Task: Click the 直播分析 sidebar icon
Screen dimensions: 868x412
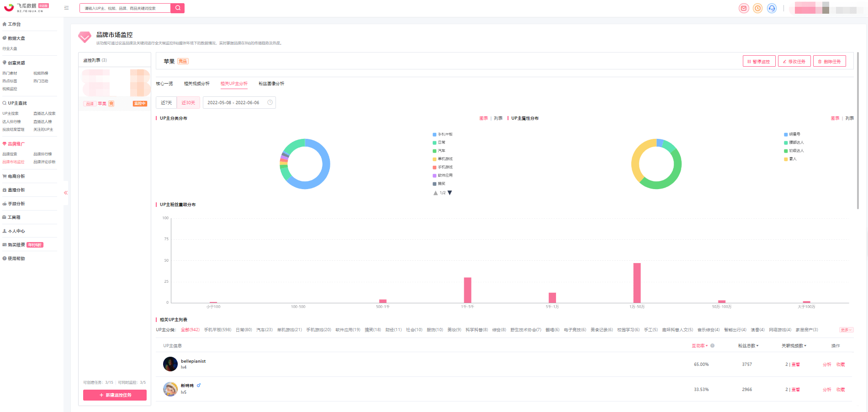Action: tap(5, 190)
